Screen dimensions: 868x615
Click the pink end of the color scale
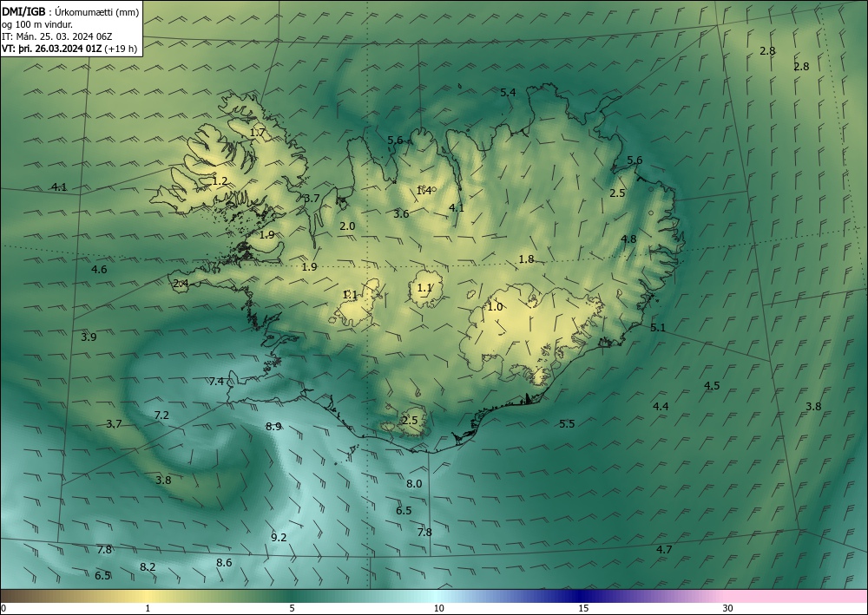click(797, 596)
